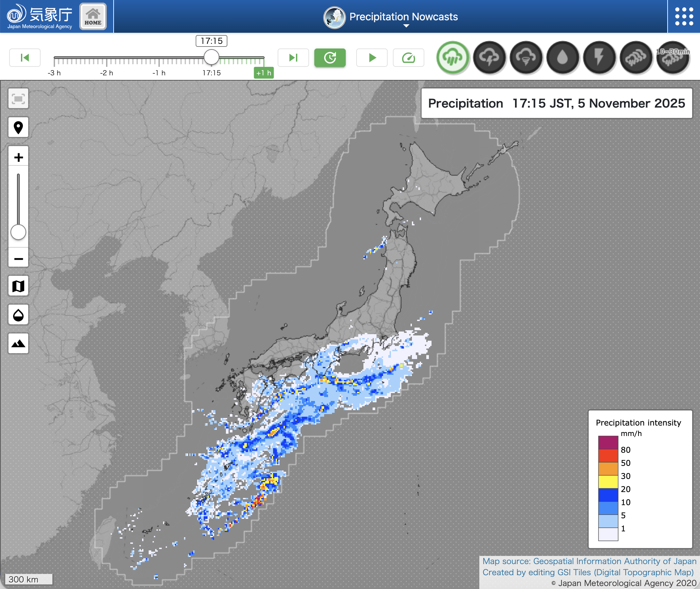The image size is (700, 589).
Task: Toggle the green loop playback mode
Action: tap(330, 57)
